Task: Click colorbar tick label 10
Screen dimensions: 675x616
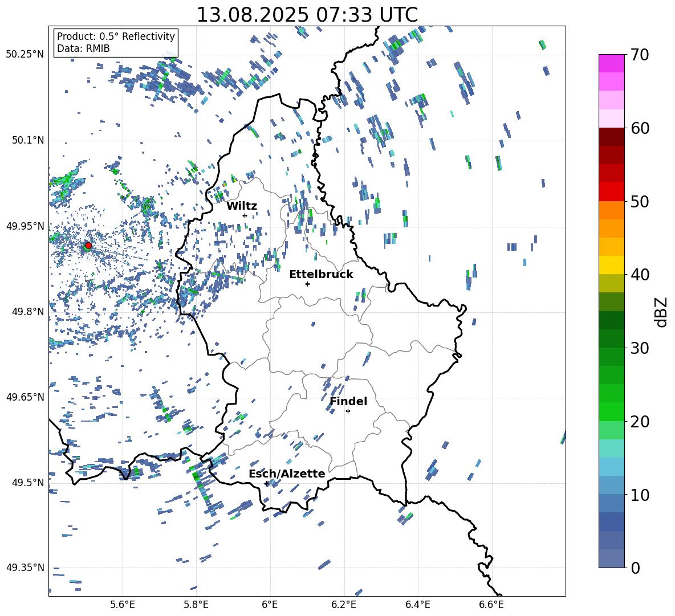Action: point(640,495)
